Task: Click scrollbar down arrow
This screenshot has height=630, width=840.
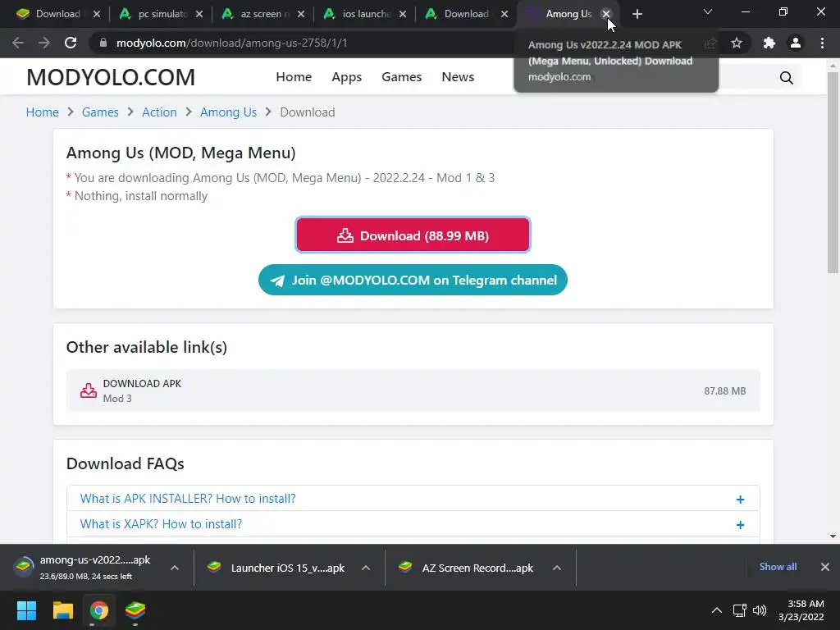Action: 833,536
